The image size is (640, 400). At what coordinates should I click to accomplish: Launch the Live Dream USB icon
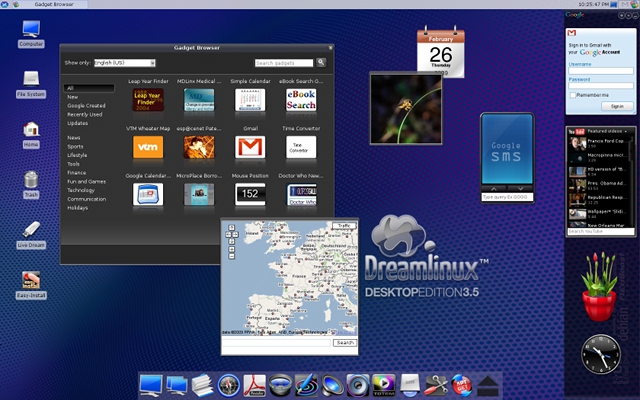tap(31, 230)
